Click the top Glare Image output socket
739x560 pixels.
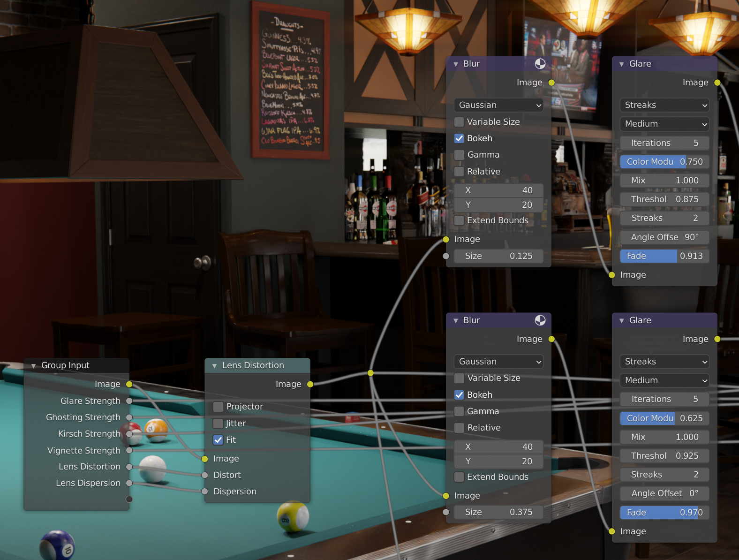tap(717, 83)
